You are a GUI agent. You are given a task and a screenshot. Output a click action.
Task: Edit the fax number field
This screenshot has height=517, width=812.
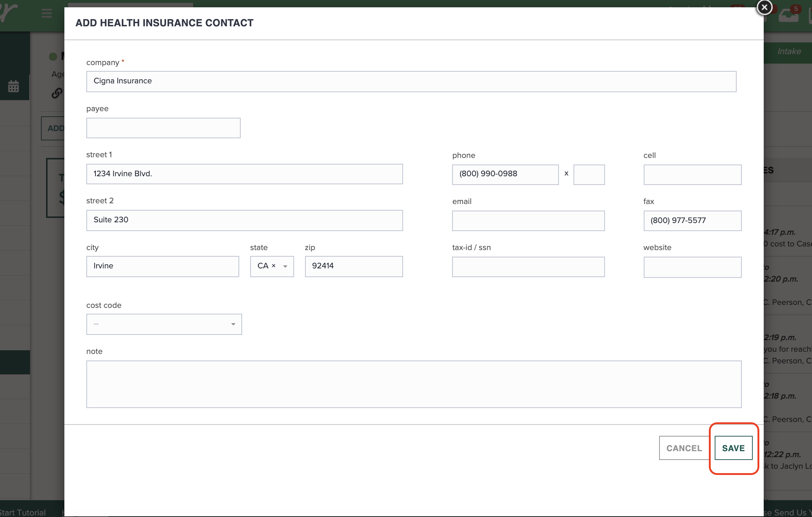(x=692, y=220)
